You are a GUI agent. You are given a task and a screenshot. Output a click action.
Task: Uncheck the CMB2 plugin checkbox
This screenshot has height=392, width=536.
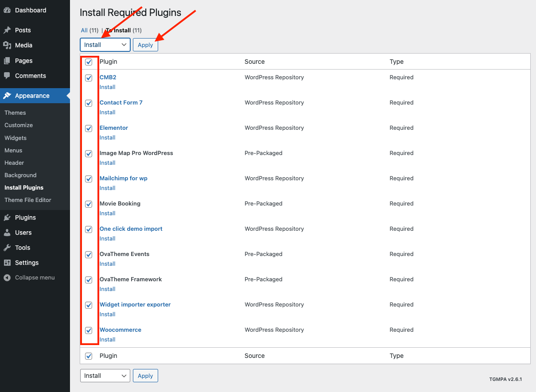89,78
